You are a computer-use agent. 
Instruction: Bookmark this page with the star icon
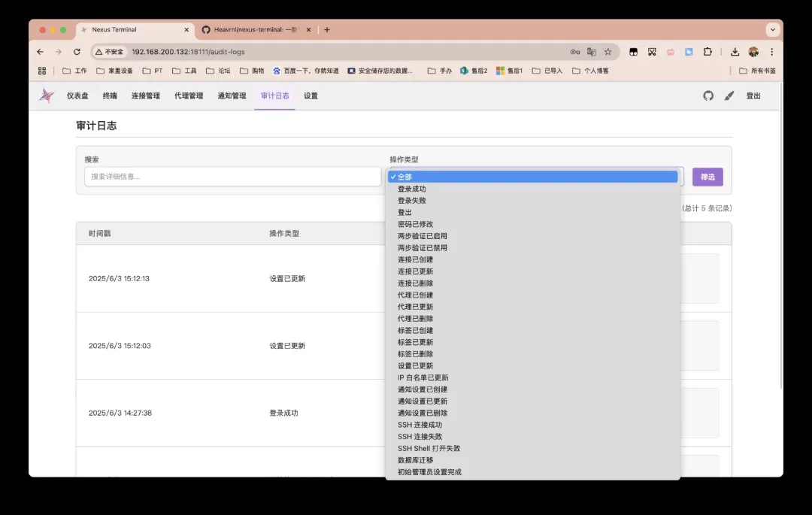click(607, 52)
